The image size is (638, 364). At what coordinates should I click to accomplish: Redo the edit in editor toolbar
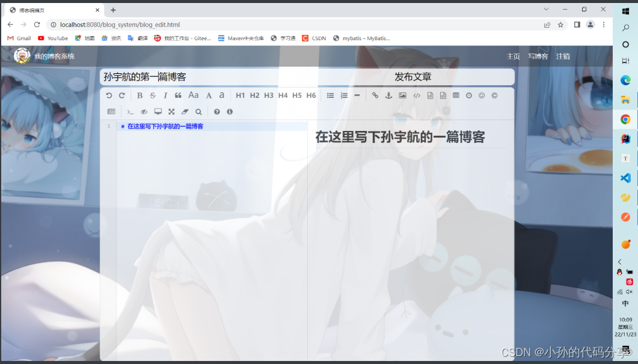click(x=121, y=96)
